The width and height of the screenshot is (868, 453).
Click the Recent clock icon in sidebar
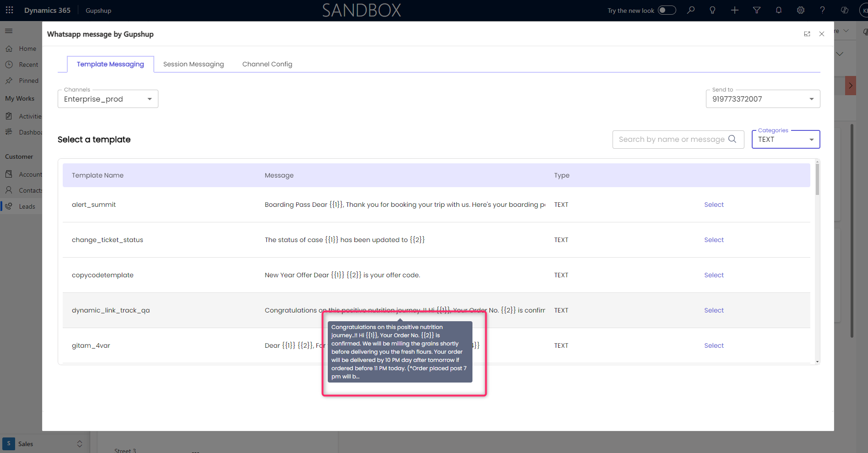coord(9,65)
